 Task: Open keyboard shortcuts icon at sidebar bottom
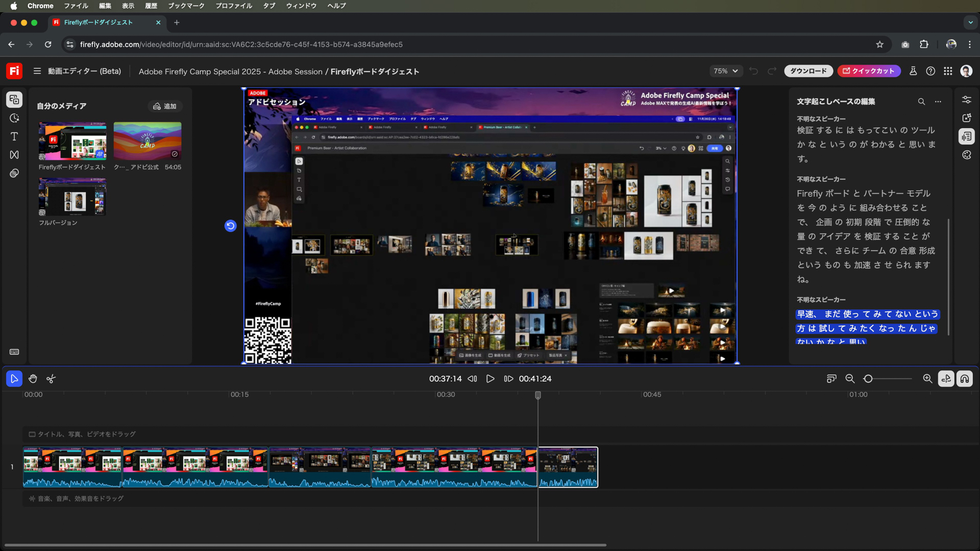pos(14,352)
